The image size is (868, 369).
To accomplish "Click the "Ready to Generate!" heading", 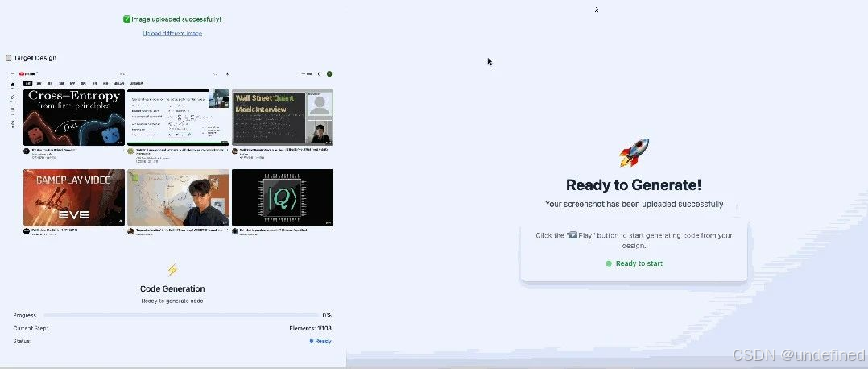I will click(x=634, y=185).
